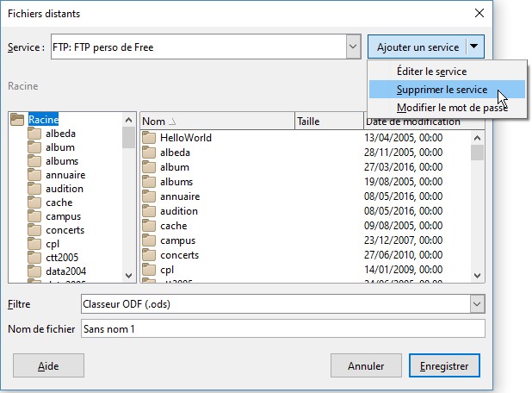Select the ctt2005 folder icon in tree
This screenshot has width=532, height=393.
tap(34, 258)
